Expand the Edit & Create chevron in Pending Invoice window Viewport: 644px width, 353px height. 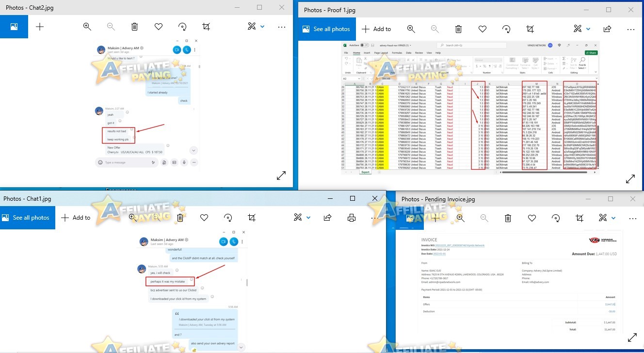(613, 218)
